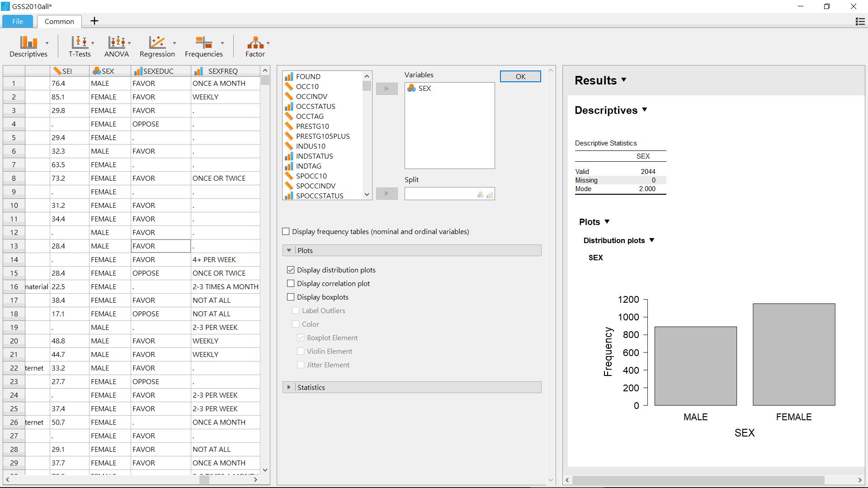Screen dimensions: 868x488
Task: Enable Display frequency tables checkbox
Action: click(286, 231)
